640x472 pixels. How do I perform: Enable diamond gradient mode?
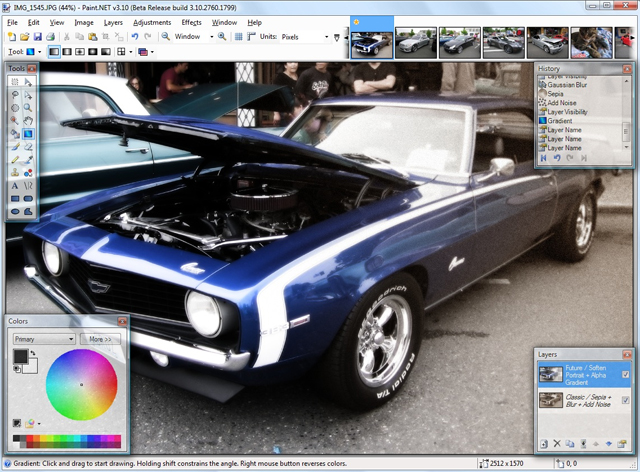pyautogui.click(x=80, y=52)
